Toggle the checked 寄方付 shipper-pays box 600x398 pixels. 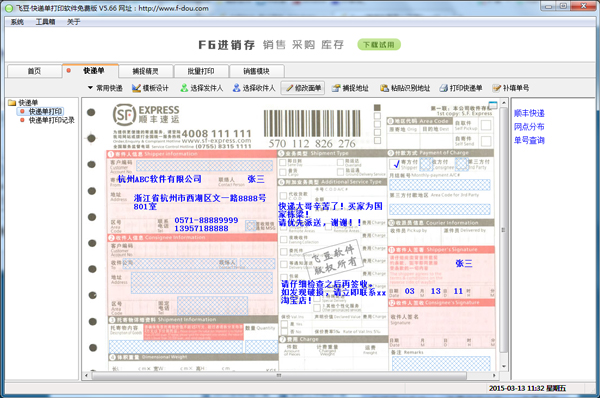coord(395,164)
